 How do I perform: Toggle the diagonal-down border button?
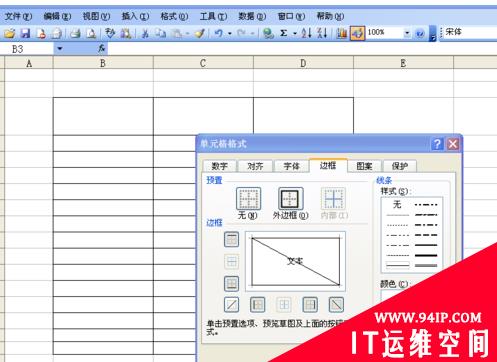[336, 305]
